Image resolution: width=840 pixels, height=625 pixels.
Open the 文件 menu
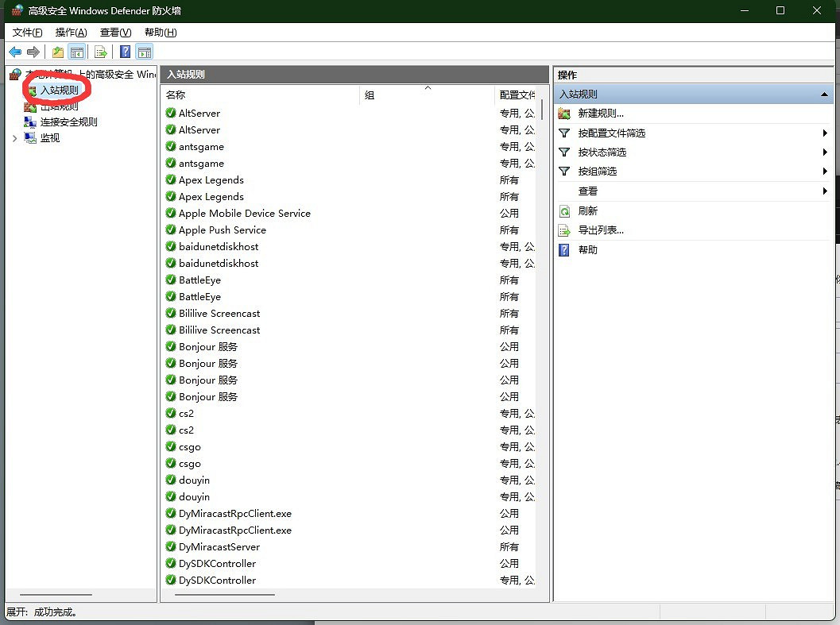27,33
